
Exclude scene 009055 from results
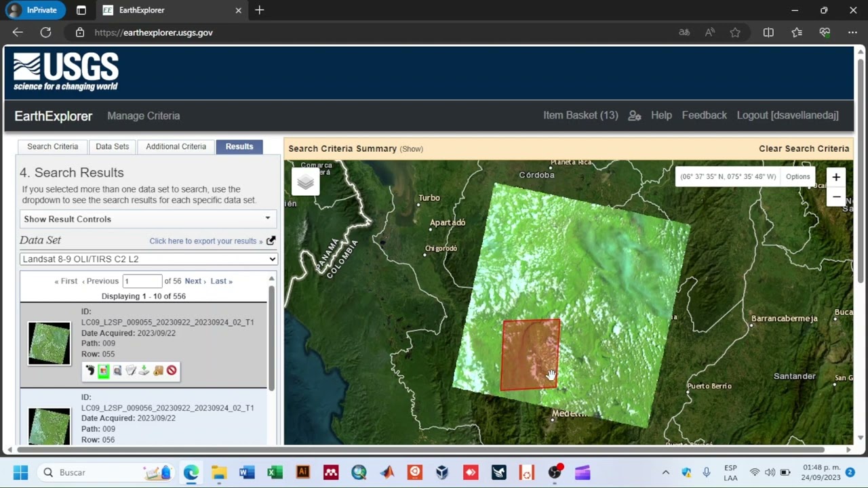(x=172, y=371)
